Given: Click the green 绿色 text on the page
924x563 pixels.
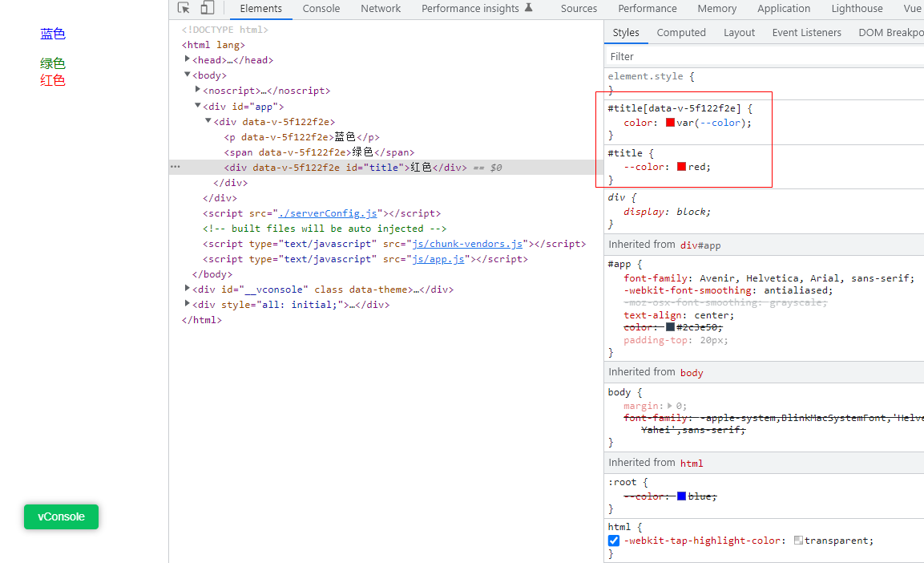Looking at the screenshot, I should tap(52, 63).
